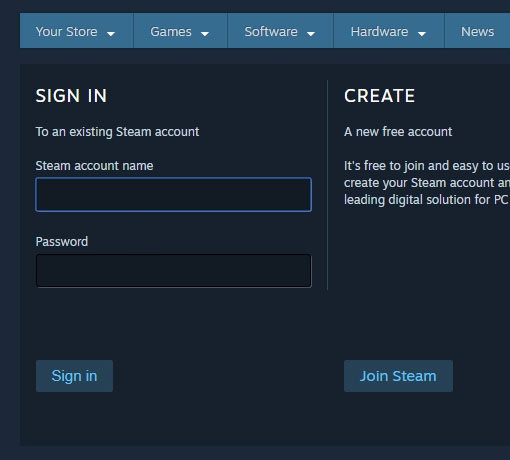Click the Password label
Image resolution: width=510 pixels, height=460 pixels.
coord(62,242)
